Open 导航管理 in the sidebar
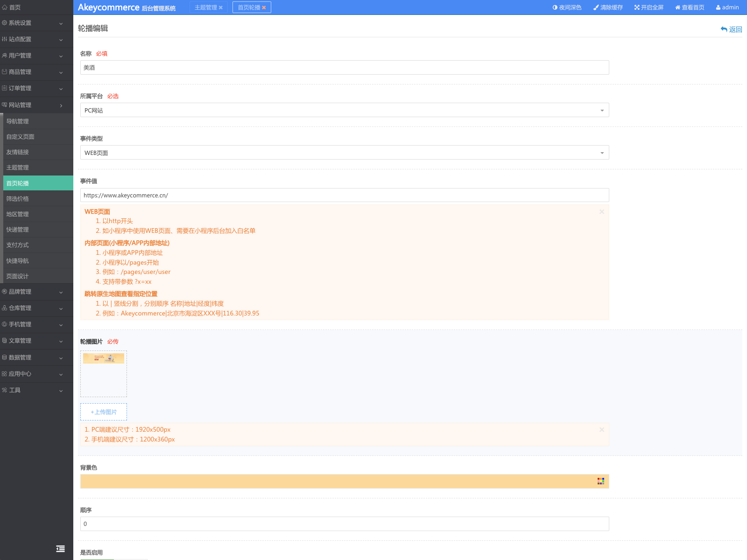The width and height of the screenshot is (747, 560). 38,121
